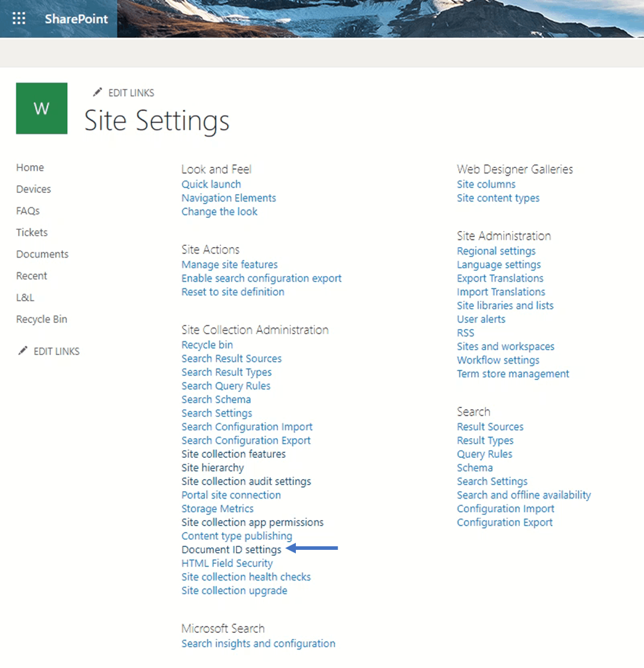Click the pencil icon next to EDIT LINKS
644x668 pixels.
click(97, 92)
